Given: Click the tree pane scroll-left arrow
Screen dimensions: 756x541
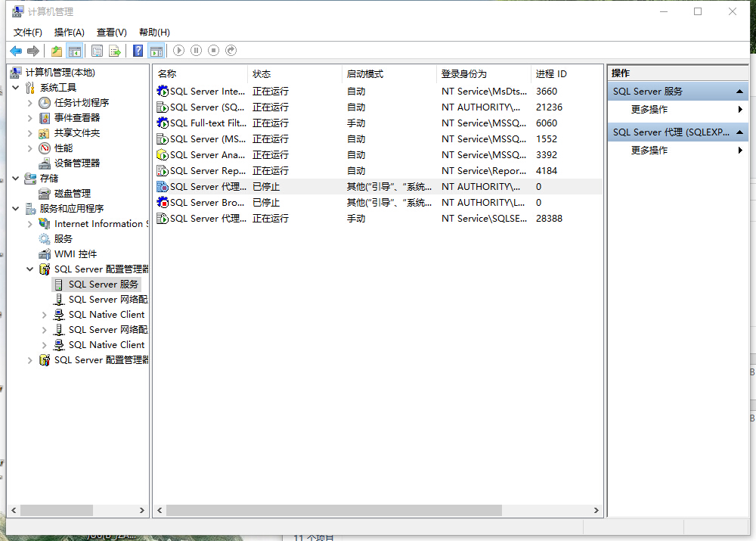Looking at the screenshot, I should click(14, 510).
